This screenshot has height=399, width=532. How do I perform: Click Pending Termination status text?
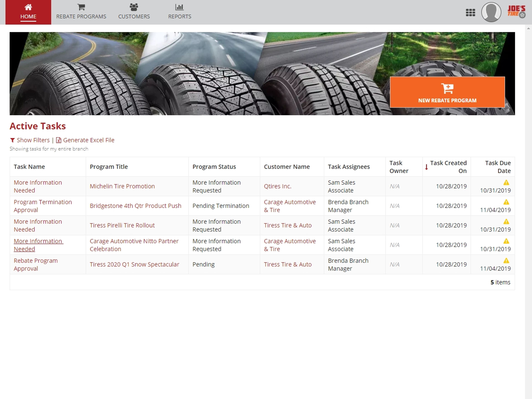[221, 206]
